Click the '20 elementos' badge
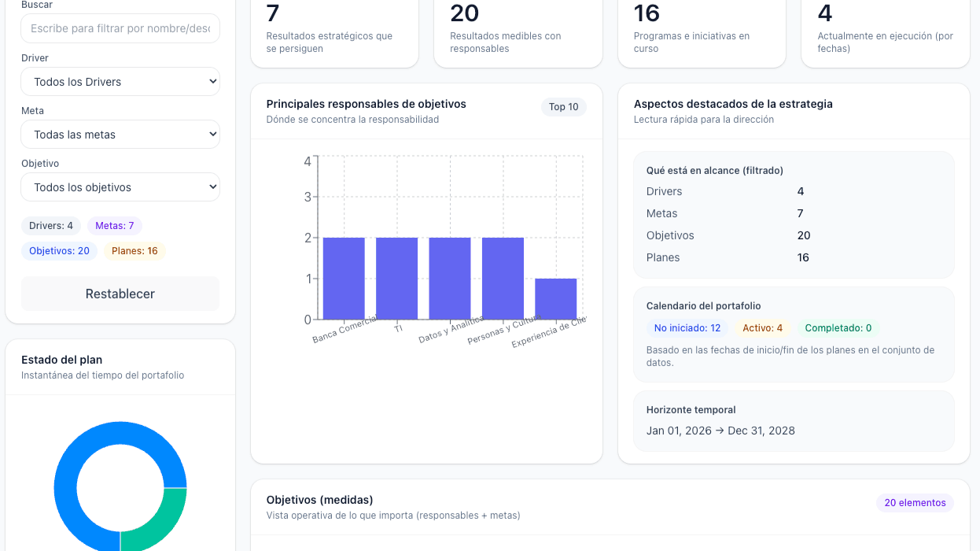 pos(915,502)
